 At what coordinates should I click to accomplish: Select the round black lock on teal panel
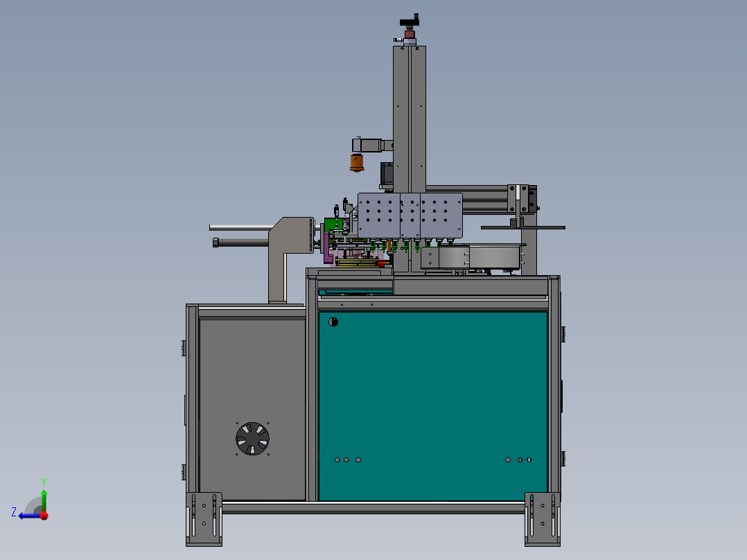(333, 322)
